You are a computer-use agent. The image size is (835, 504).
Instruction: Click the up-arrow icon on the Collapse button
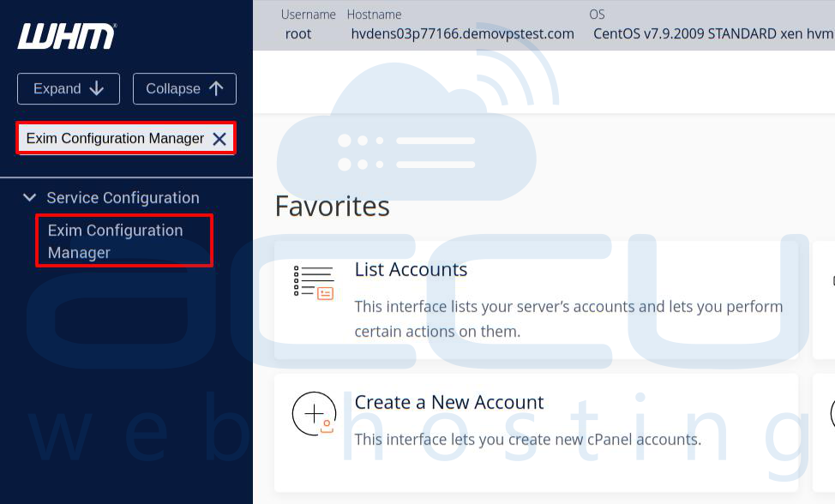[216, 88]
